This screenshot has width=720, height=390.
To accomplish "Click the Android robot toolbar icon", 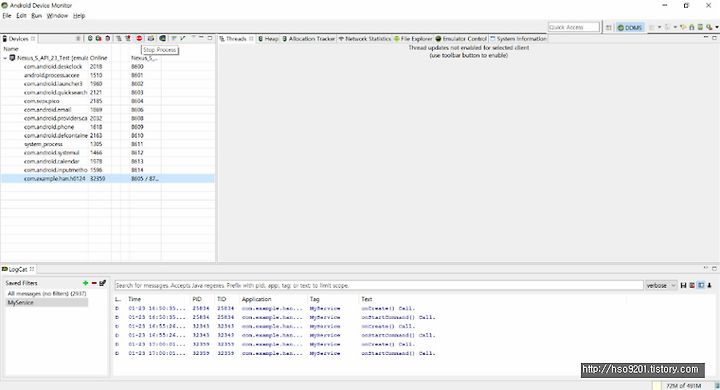I will [692, 28].
